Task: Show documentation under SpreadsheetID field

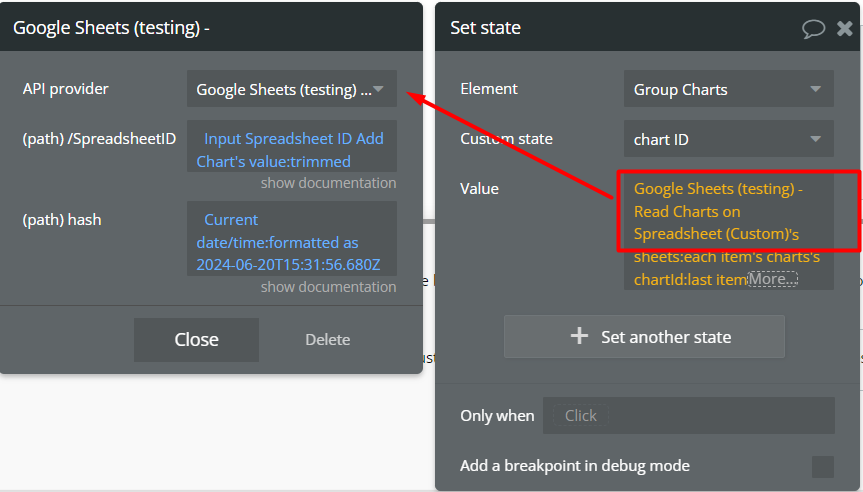Action: tap(328, 183)
